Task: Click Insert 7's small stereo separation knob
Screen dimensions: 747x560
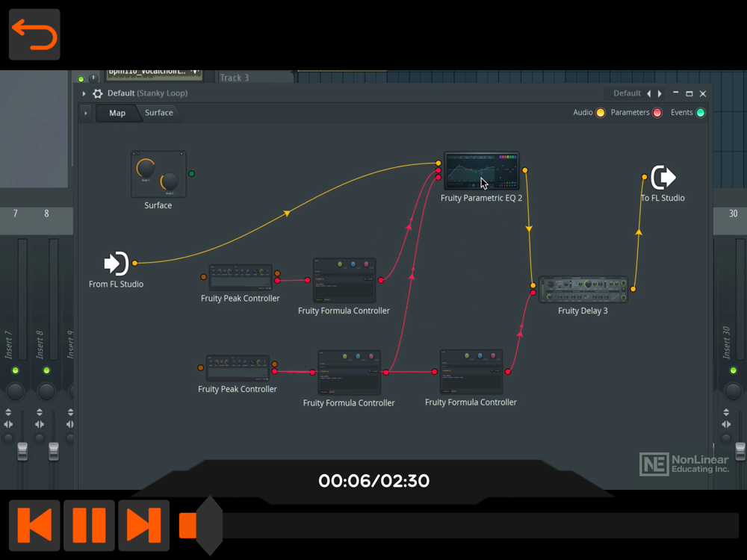Action: (x=8, y=438)
